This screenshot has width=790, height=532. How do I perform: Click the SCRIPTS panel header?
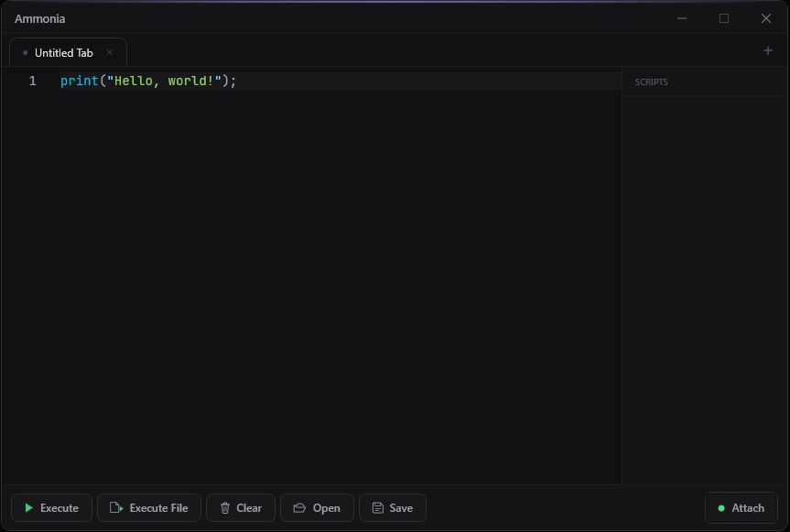[652, 82]
